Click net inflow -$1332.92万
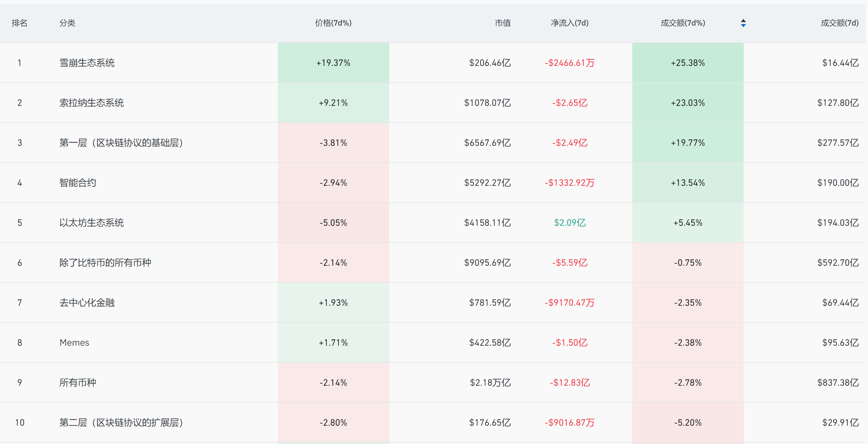The width and height of the screenshot is (868, 444). pyautogui.click(x=570, y=183)
